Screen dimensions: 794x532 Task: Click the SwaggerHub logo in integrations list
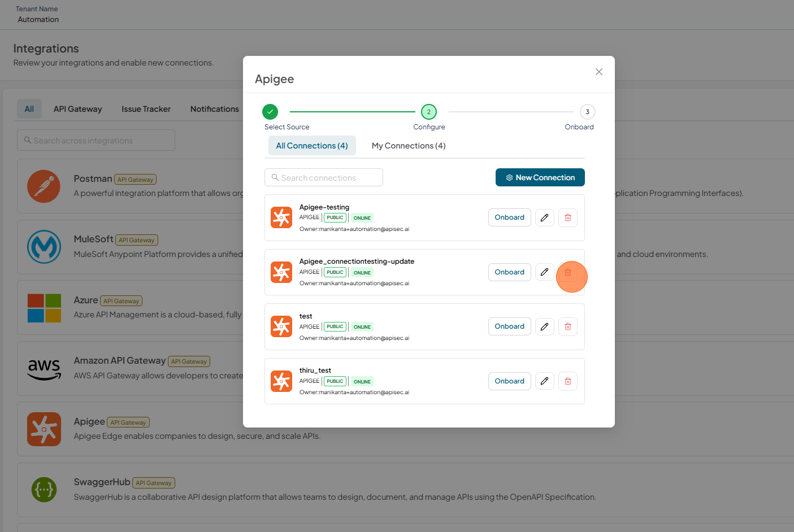click(44, 490)
